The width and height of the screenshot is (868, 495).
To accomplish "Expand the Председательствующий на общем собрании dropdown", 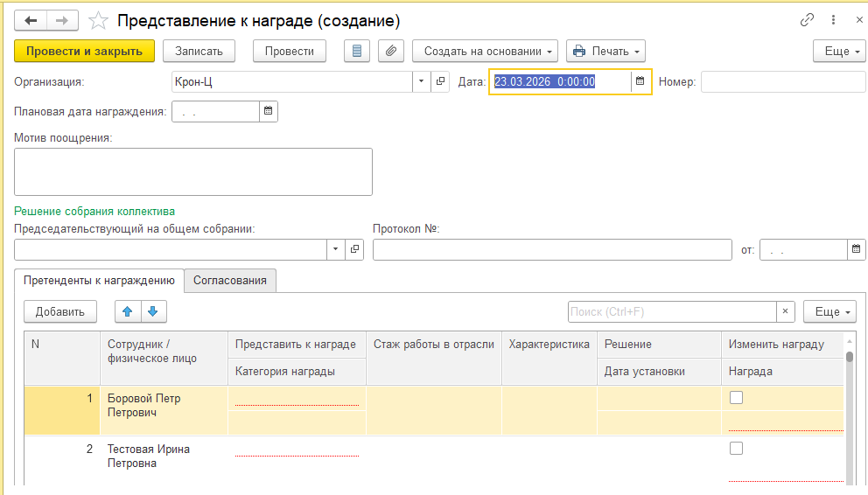I will (335, 249).
